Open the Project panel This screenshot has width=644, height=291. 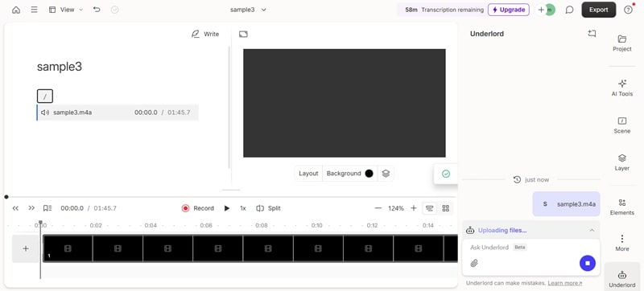click(x=621, y=43)
